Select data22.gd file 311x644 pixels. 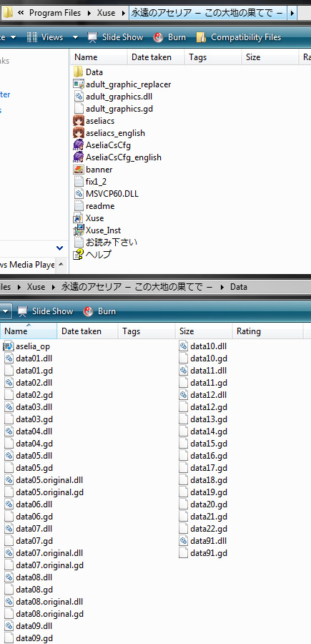[x=203, y=529]
